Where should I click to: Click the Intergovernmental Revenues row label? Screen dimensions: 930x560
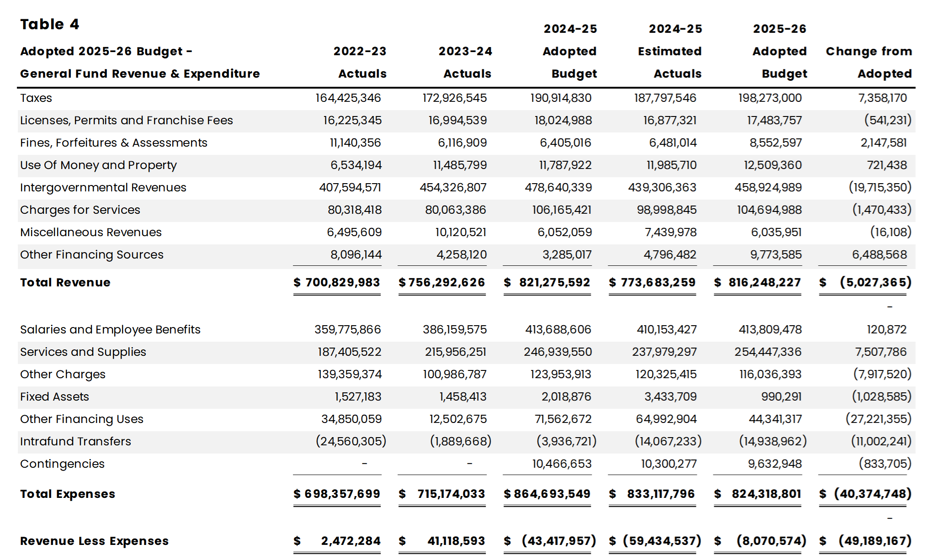point(103,188)
